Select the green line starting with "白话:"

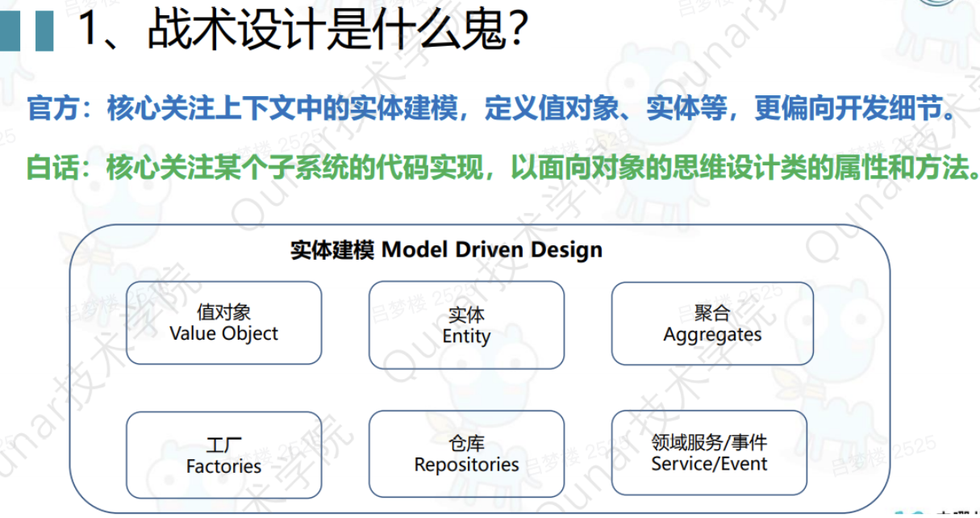[x=503, y=168]
